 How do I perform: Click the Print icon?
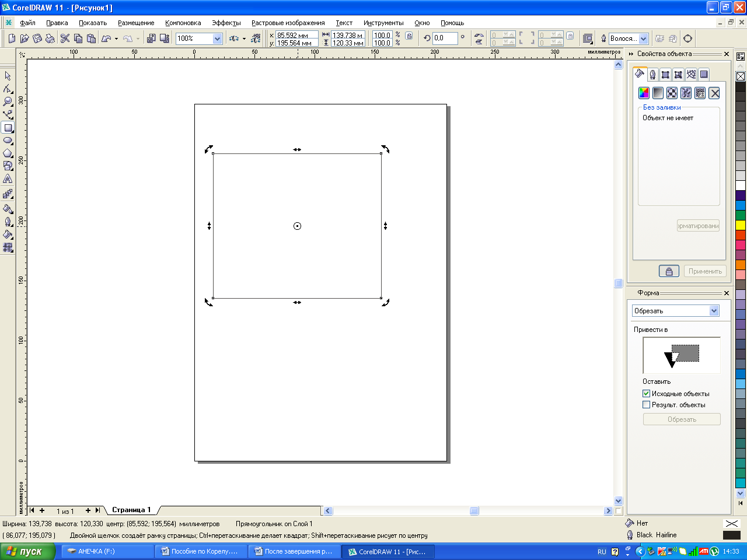point(50,38)
